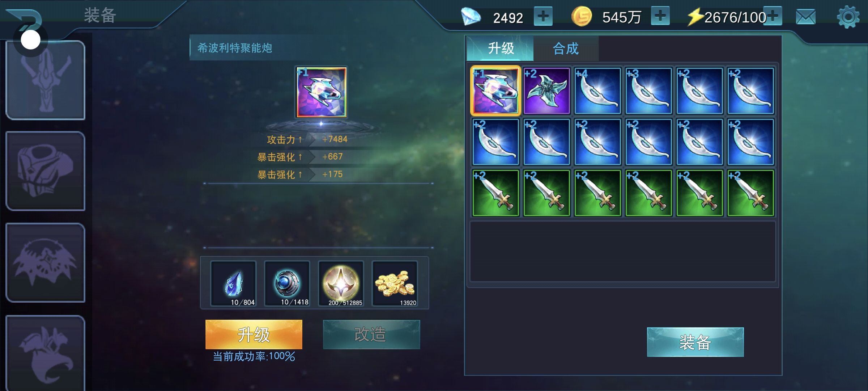868x391 pixels.
Task: Click the orange 升级 upgrade button
Action: pyautogui.click(x=254, y=334)
